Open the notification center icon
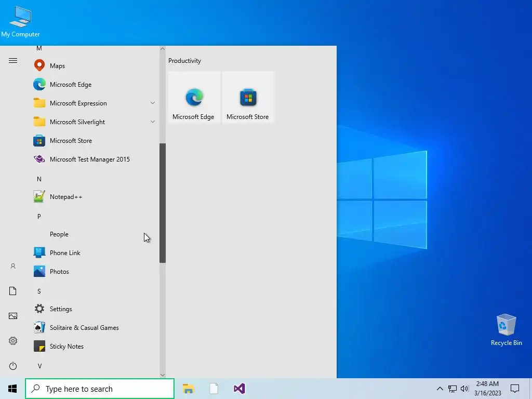The height and width of the screenshot is (399, 532). click(515, 389)
